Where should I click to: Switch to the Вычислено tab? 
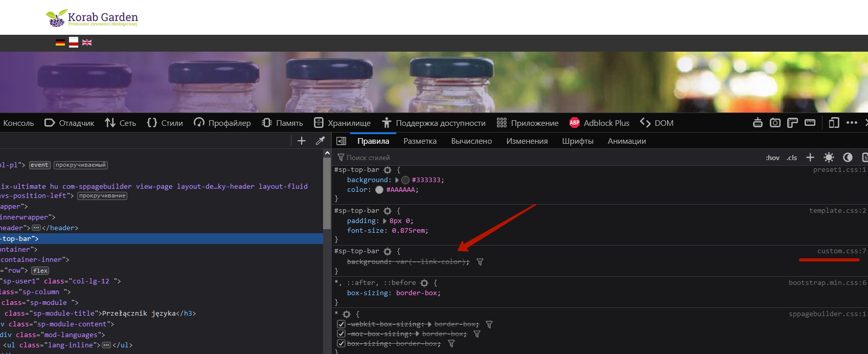471,141
